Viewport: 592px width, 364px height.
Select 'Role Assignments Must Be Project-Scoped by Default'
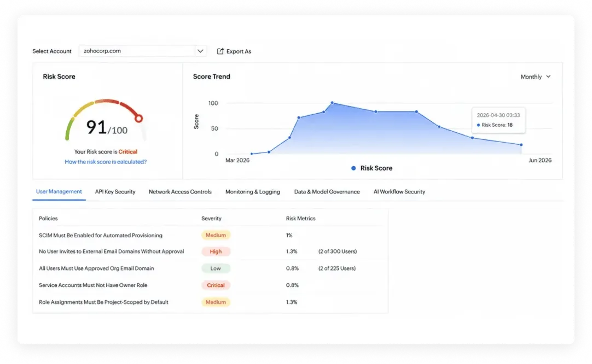coord(103,302)
